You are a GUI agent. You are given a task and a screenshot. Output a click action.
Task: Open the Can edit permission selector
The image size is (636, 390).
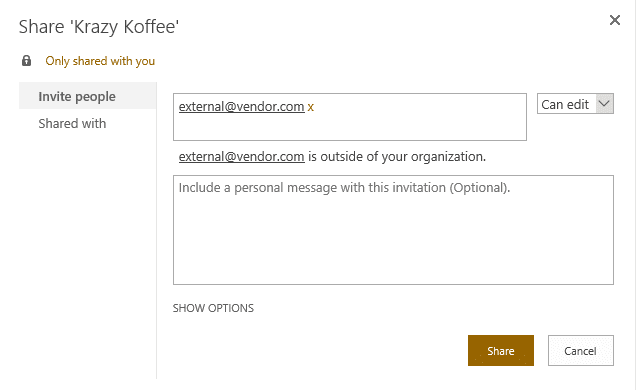click(x=575, y=104)
